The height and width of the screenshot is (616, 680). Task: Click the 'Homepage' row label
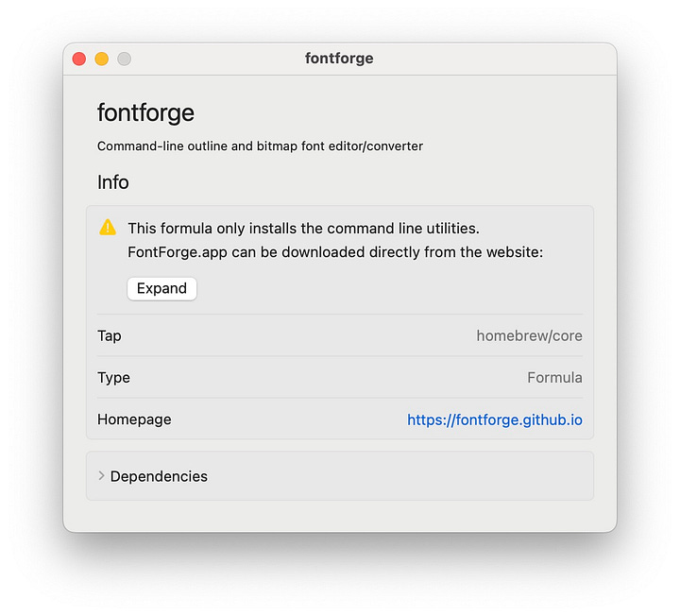[134, 419]
